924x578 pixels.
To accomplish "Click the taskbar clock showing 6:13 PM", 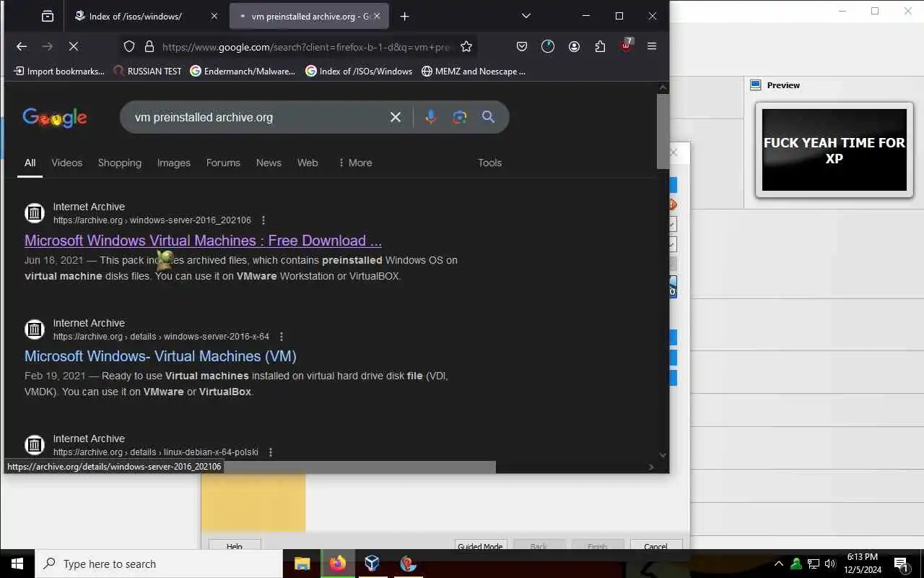I will click(x=862, y=564).
